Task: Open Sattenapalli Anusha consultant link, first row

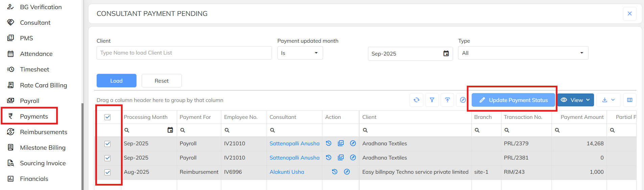Action: coord(294,143)
